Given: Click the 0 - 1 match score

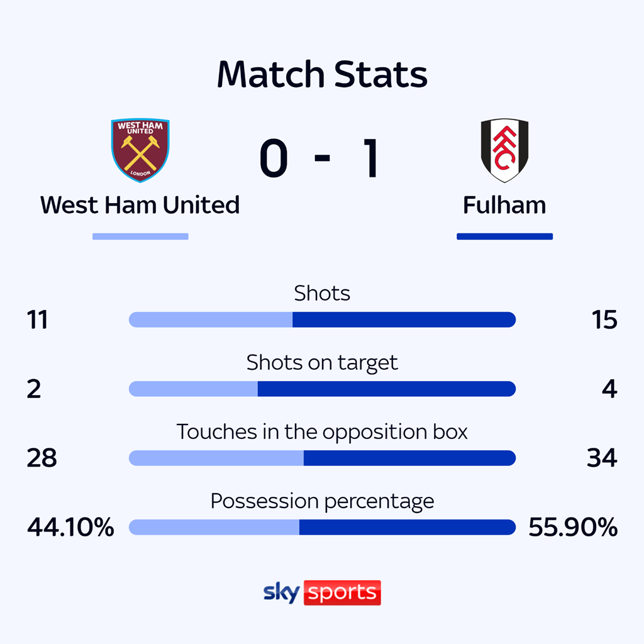Looking at the screenshot, I should (319, 160).
